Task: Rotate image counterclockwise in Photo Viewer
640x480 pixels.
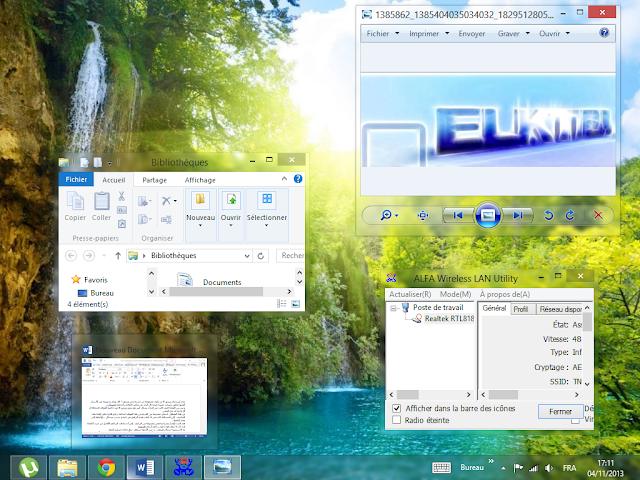Action: pos(549,215)
